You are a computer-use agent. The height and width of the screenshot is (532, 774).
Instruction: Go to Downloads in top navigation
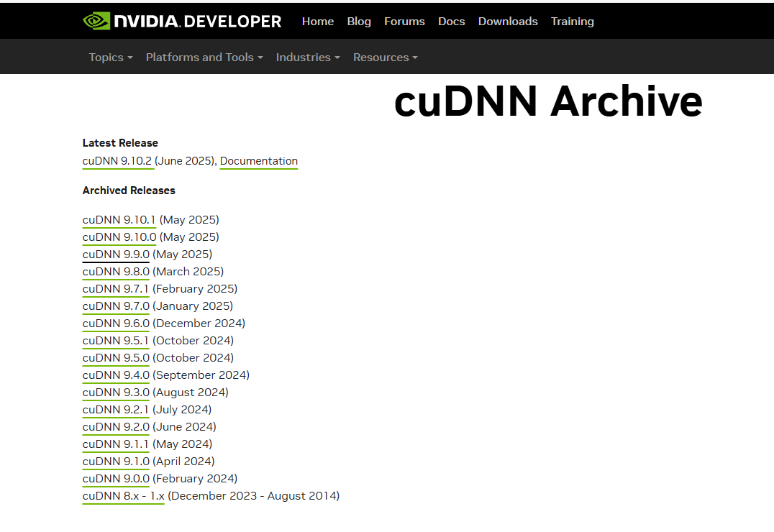tap(507, 22)
